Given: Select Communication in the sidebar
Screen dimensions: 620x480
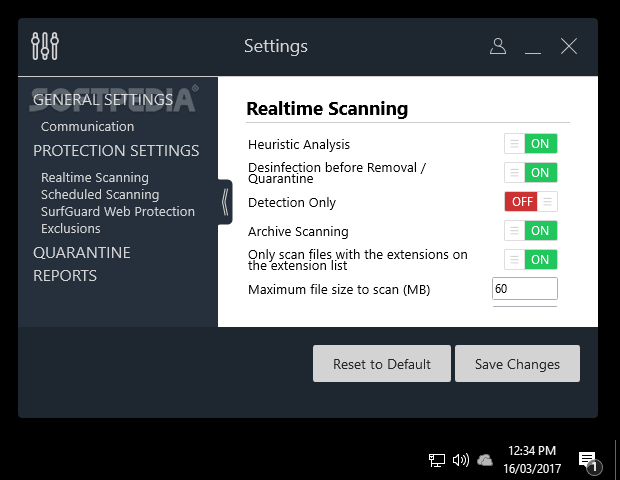Looking at the screenshot, I should click(87, 127).
